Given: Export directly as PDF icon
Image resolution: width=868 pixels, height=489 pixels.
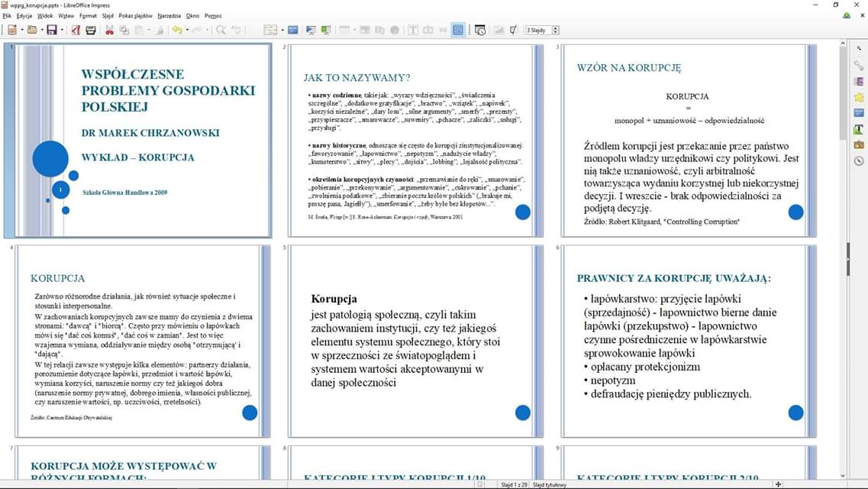Looking at the screenshot, I should [76, 30].
